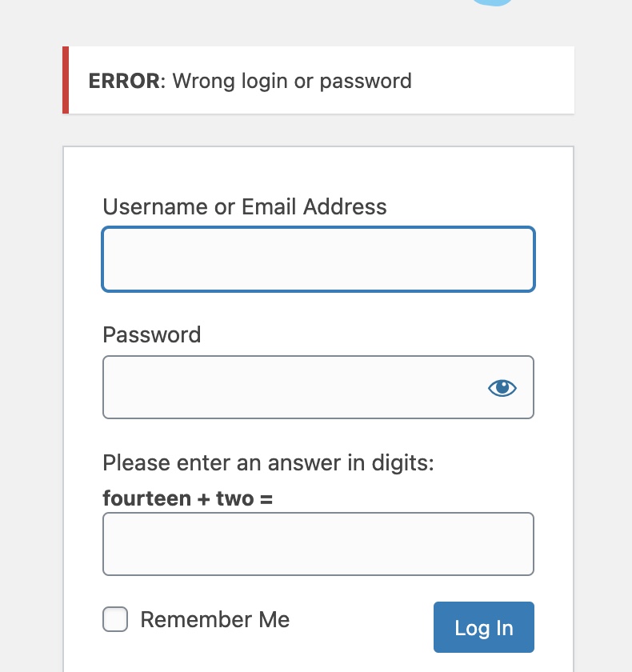Click the "Password" field label

pyautogui.click(x=152, y=334)
